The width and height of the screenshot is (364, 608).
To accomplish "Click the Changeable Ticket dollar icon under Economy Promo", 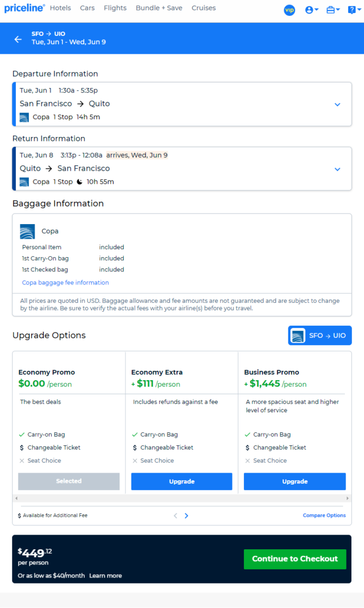I will [22, 448].
